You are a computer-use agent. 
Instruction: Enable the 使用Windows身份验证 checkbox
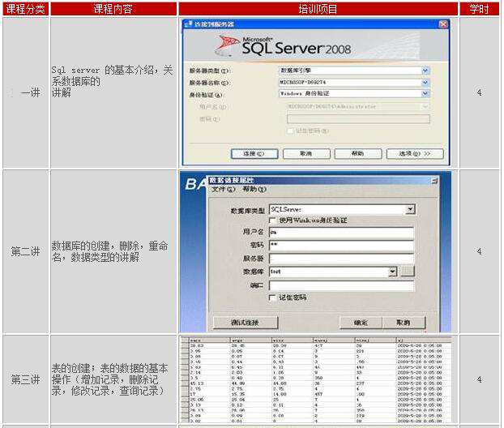point(272,220)
